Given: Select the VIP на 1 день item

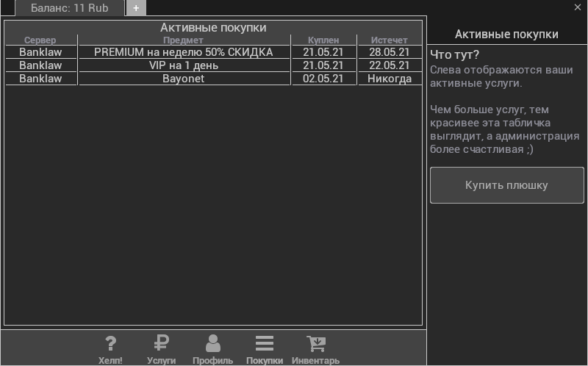Looking at the screenshot, I should click(x=183, y=65).
